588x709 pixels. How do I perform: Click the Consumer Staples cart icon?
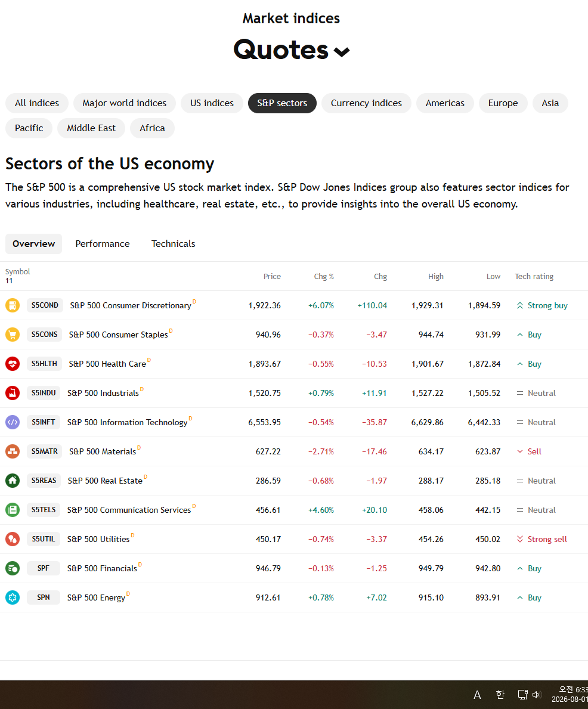(x=13, y=335)
